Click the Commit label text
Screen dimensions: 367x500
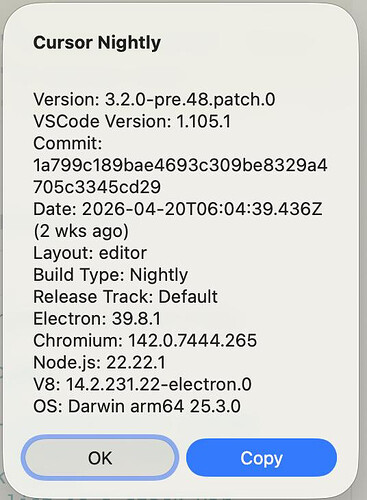pos(68,143)
